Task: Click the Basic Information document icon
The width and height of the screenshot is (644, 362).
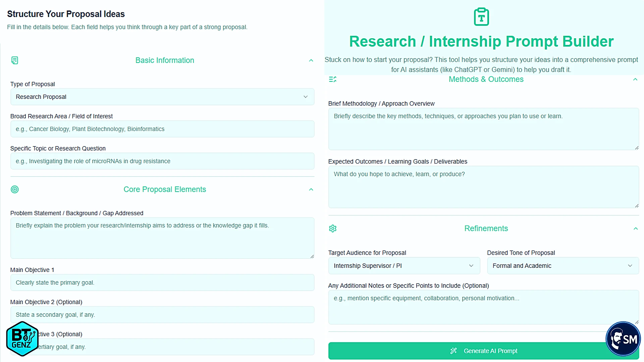Action: point(15,60)
